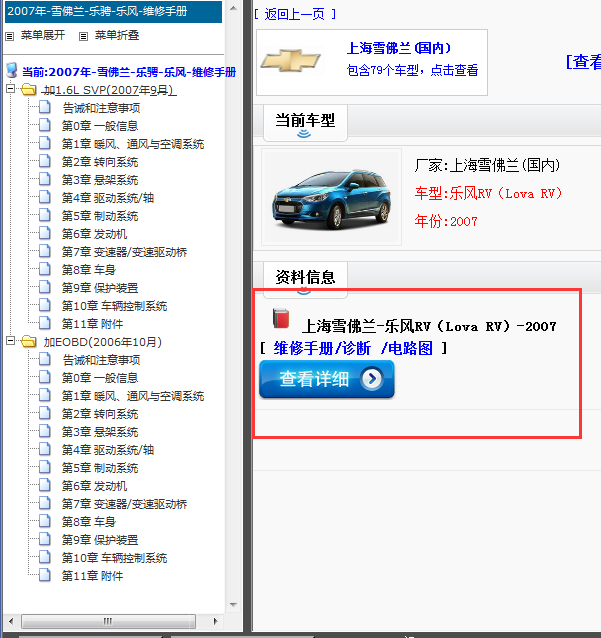Open 第3章 悬架系统 under EOBD folder
The image size is (601, 638).
(100, 432)
